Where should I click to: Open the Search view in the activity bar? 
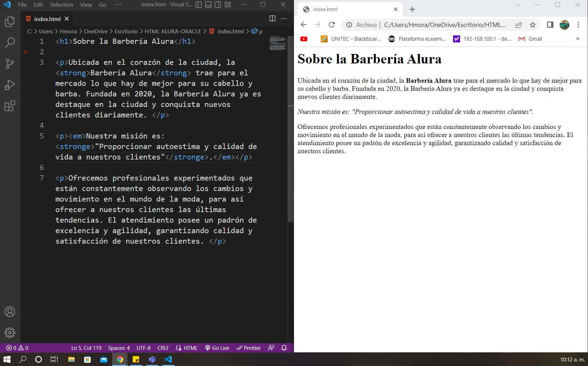click(10, 43)
